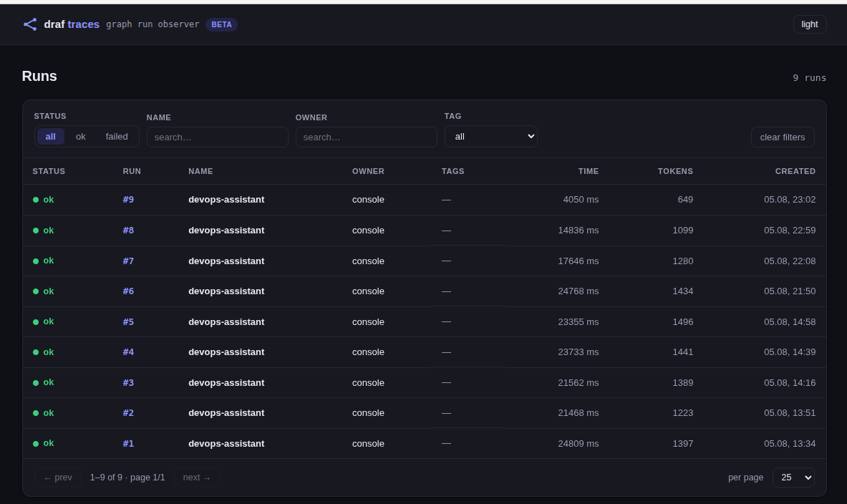Open run #4 link
847x504 pixels.
point(128,352)
